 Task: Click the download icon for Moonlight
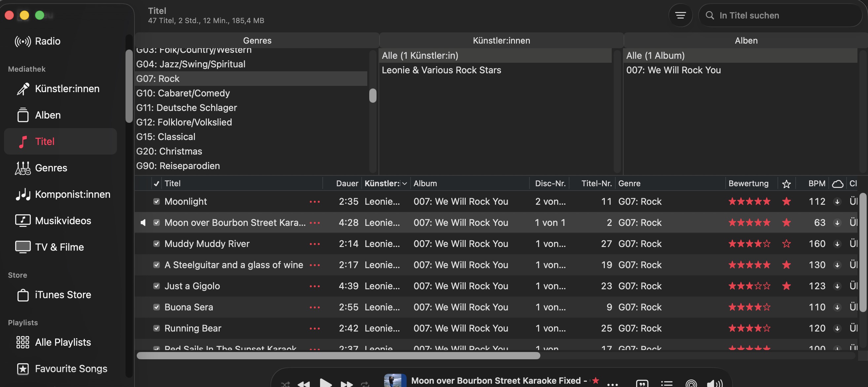coord(837,202)
